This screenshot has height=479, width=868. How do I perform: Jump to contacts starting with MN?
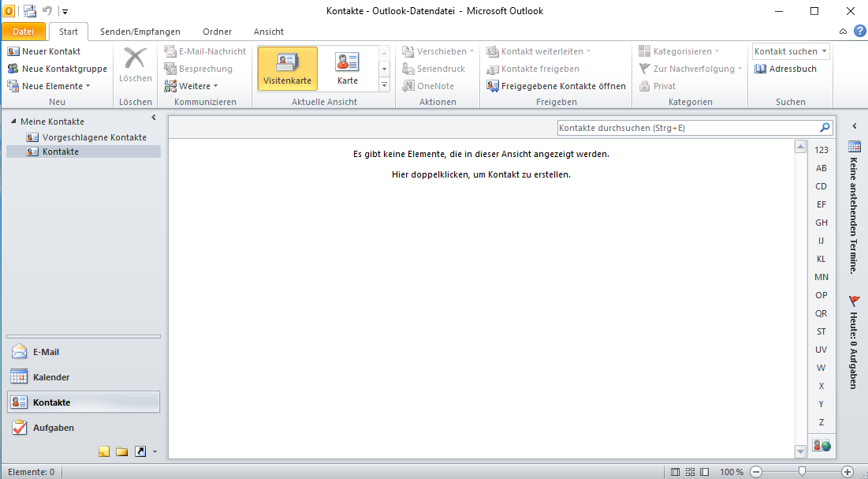coord(821,277)
